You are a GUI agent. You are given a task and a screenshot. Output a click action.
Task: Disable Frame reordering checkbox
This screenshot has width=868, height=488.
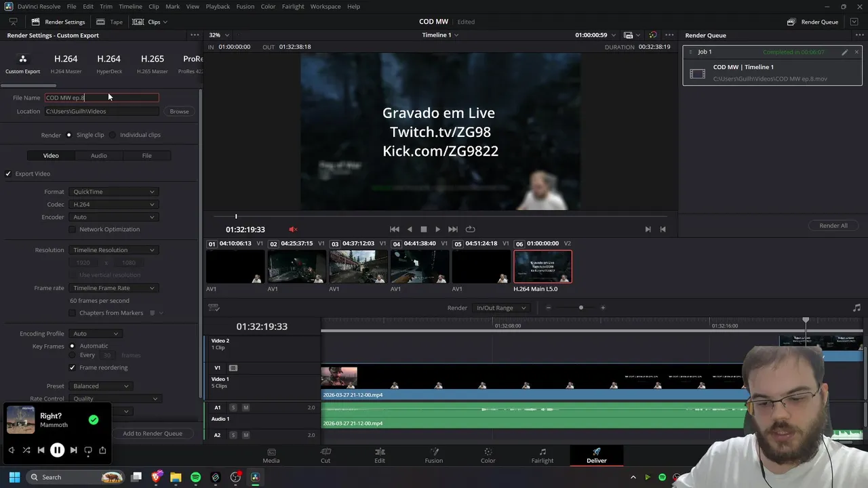[73, 367]
